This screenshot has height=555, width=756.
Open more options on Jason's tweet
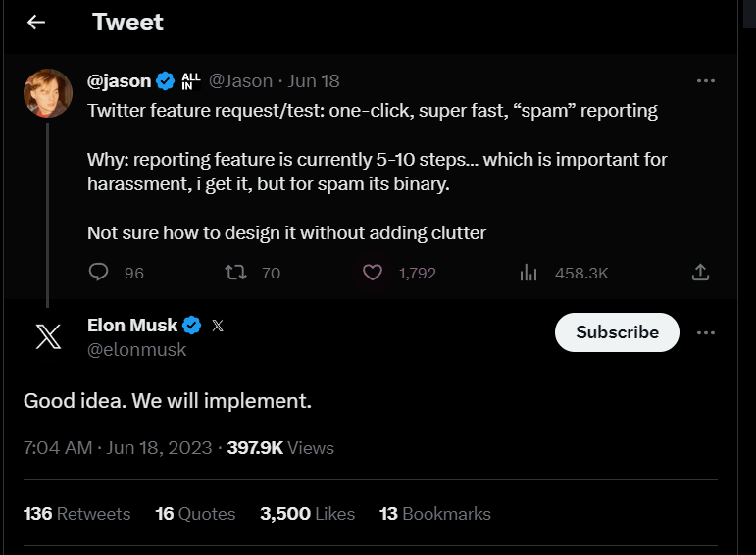coord(705,81)
